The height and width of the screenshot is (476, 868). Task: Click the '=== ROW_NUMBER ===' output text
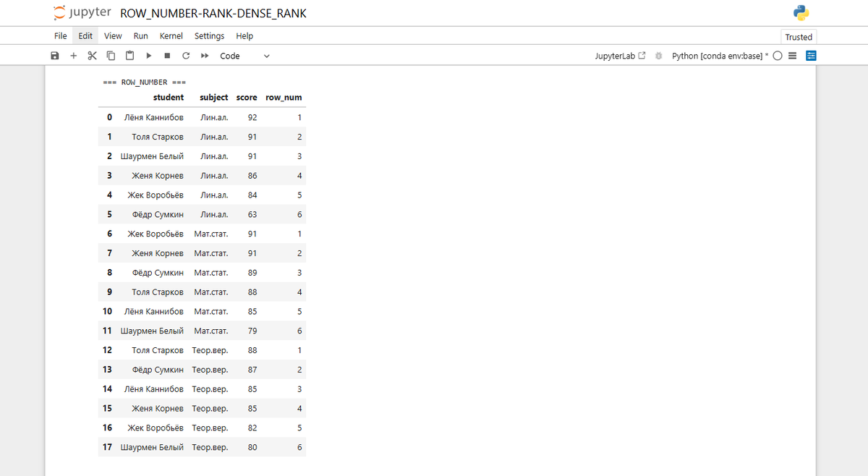pos(145,82)
